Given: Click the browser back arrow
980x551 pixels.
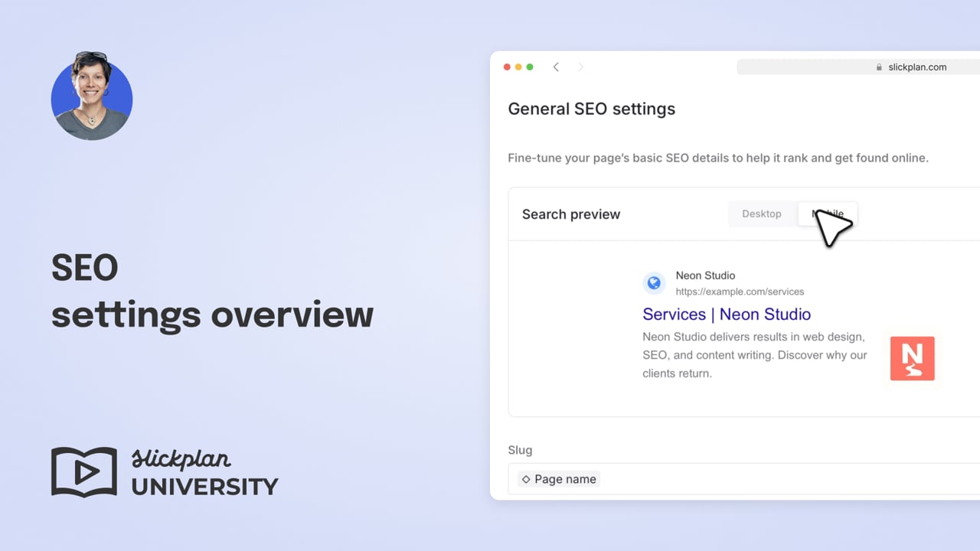Looking at the screenshot, I should click(557, 67).
